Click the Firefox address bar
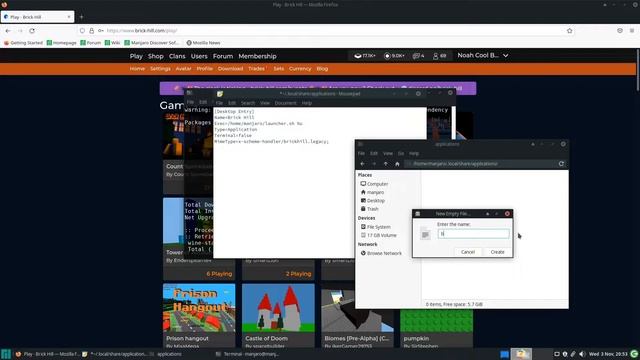 (x=327, y=31)
